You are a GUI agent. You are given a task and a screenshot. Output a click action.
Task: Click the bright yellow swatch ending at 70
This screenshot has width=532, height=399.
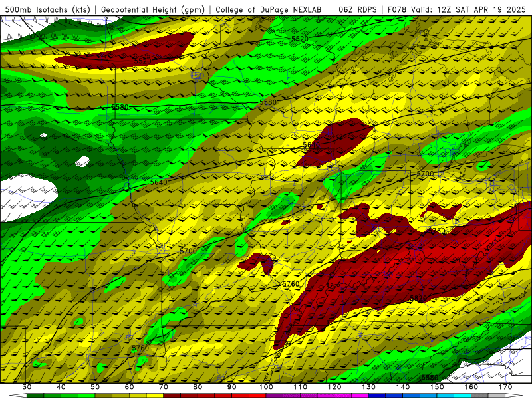point(155,396)
